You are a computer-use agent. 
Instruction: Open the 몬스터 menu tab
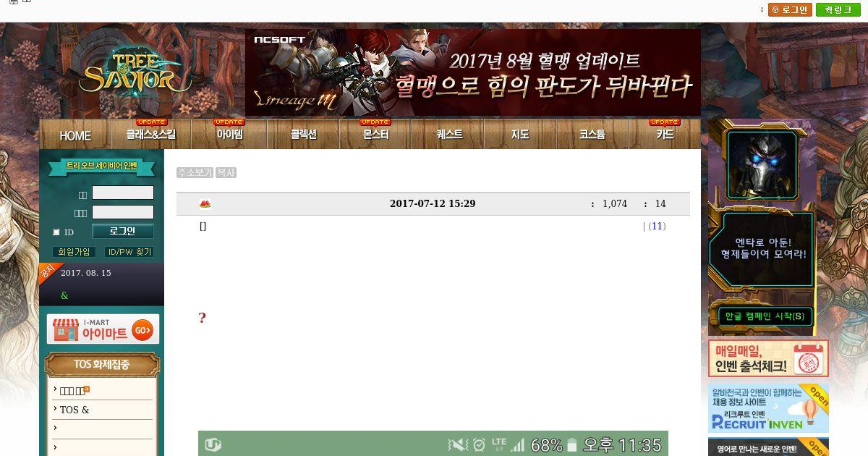tap(375, 135)
